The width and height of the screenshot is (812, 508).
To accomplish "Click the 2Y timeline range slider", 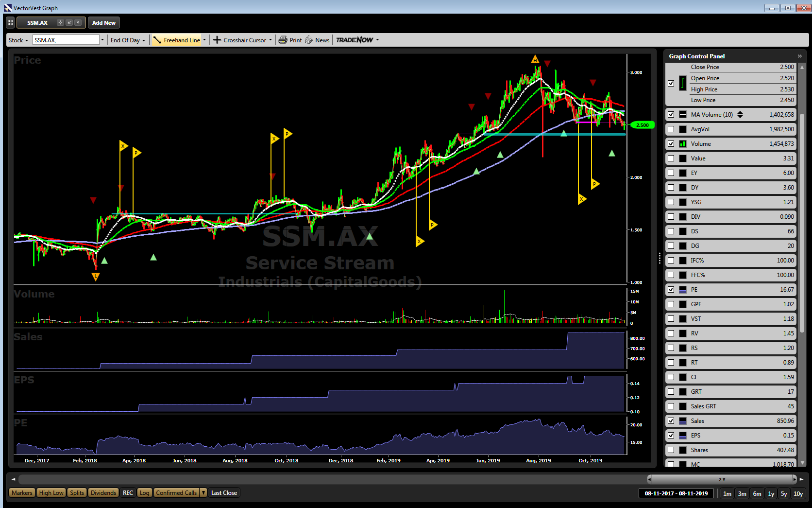I will click(x=722, y=479).
